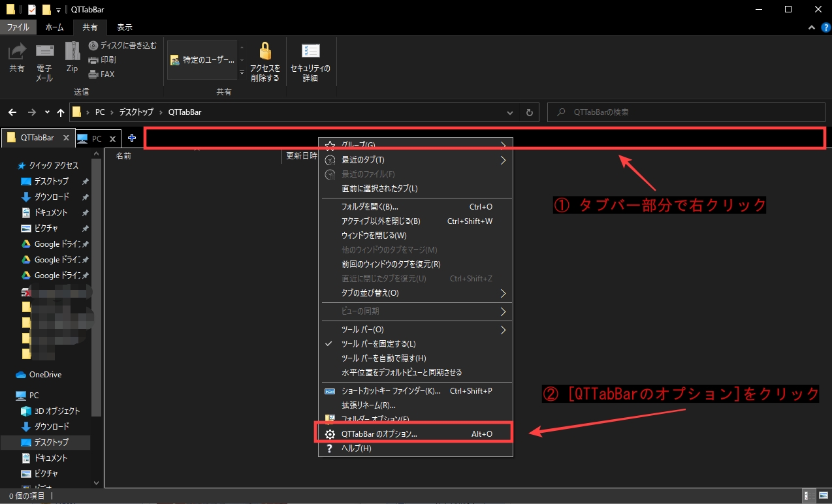
Task: Open the address bar history dropdown
Action: tap(510, 112)
